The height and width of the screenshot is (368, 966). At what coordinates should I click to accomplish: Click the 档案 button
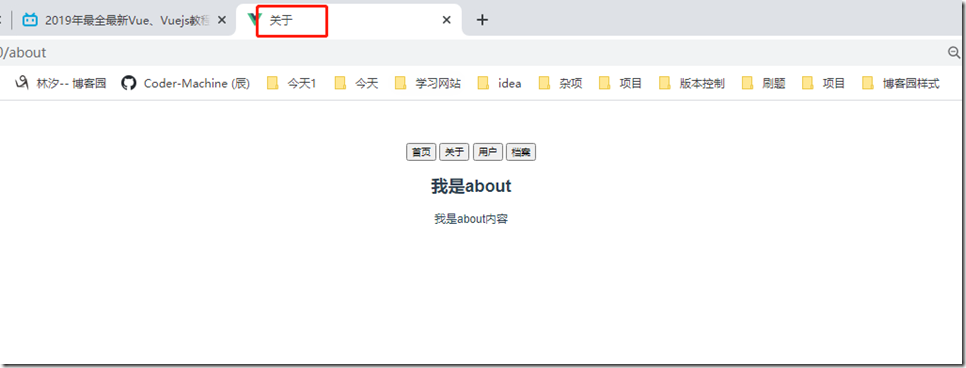[521, 152]
